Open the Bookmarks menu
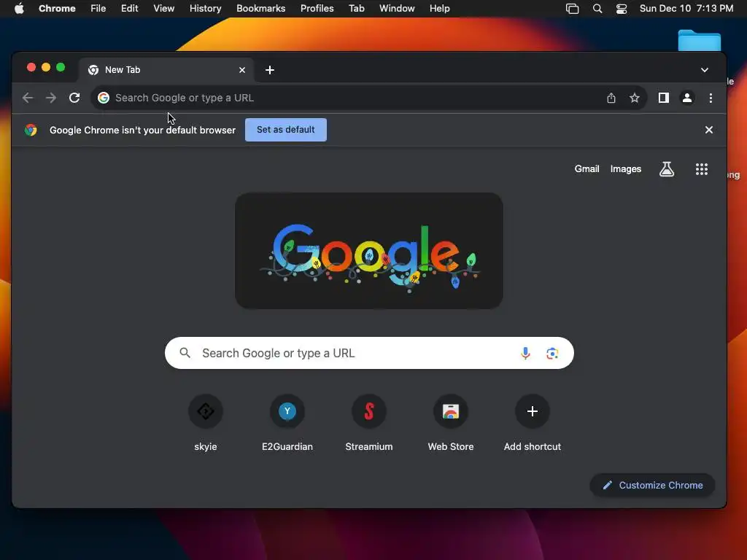This screenshot has width=747, height=560. [x=261, y=9]
